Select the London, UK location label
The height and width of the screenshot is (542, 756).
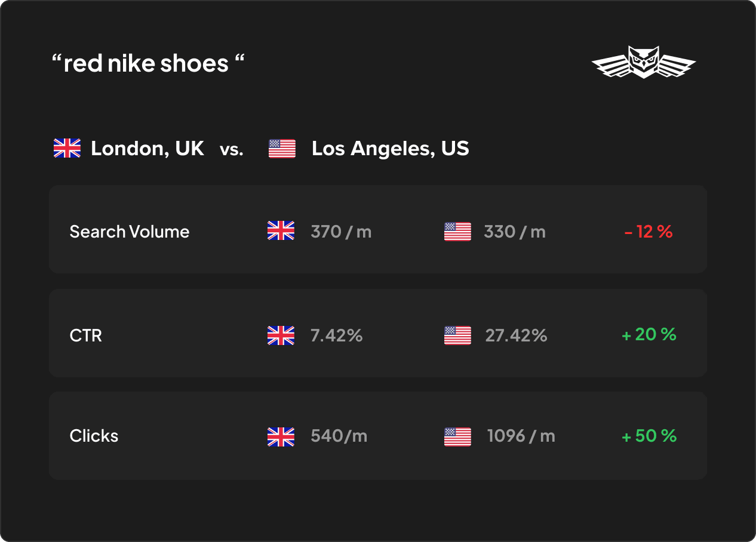click(x=147, y=148)
